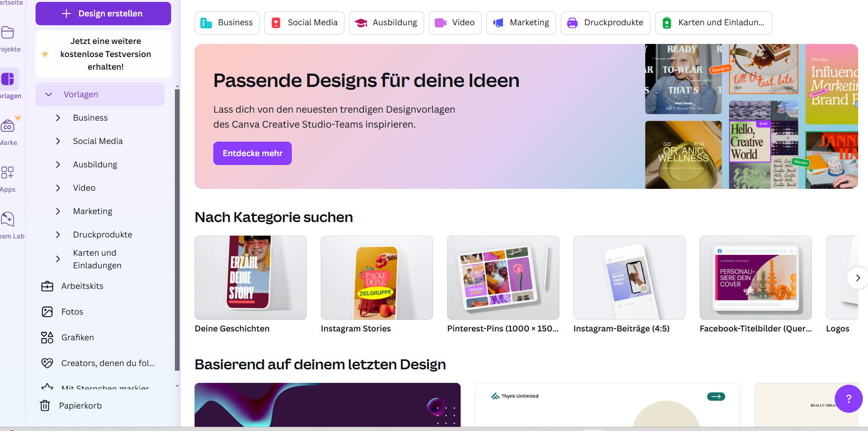This screenshot has height=431, width=868.
Task: Expand the Marketing subcategory
Action: click(58, 211)
